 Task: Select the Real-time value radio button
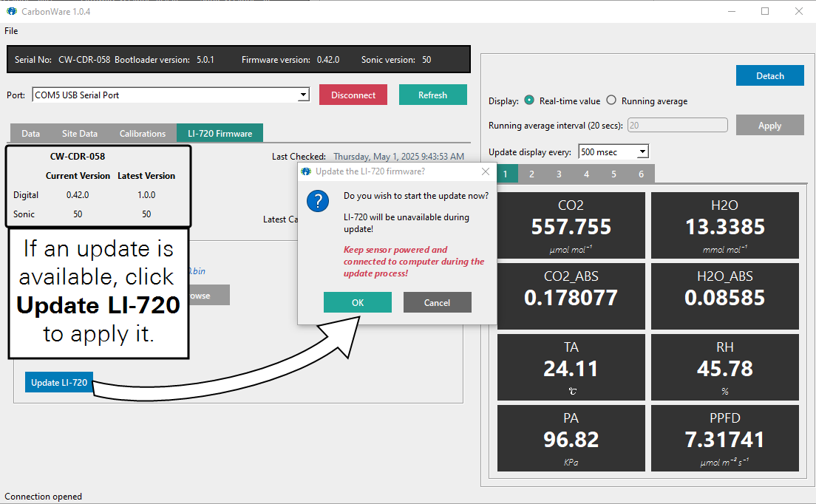pos(529,101)
